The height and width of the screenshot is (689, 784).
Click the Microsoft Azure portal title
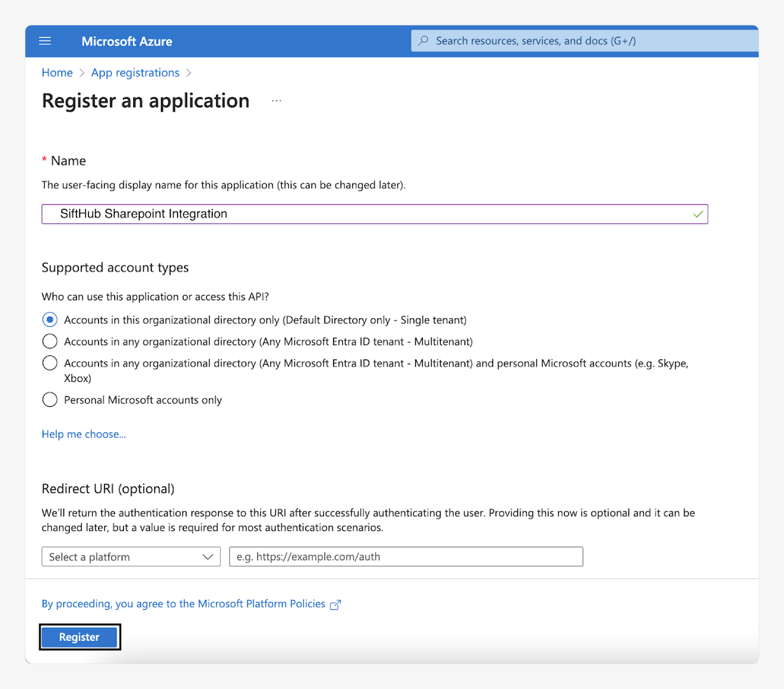(127, 42)
